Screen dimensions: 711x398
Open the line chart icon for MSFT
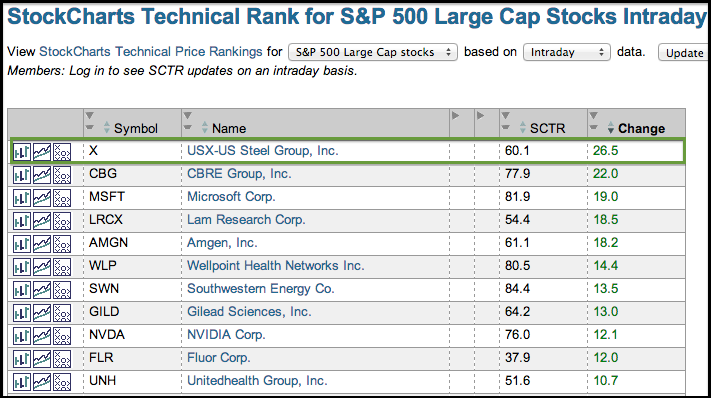pyautogui.click(x=42, y=198)
